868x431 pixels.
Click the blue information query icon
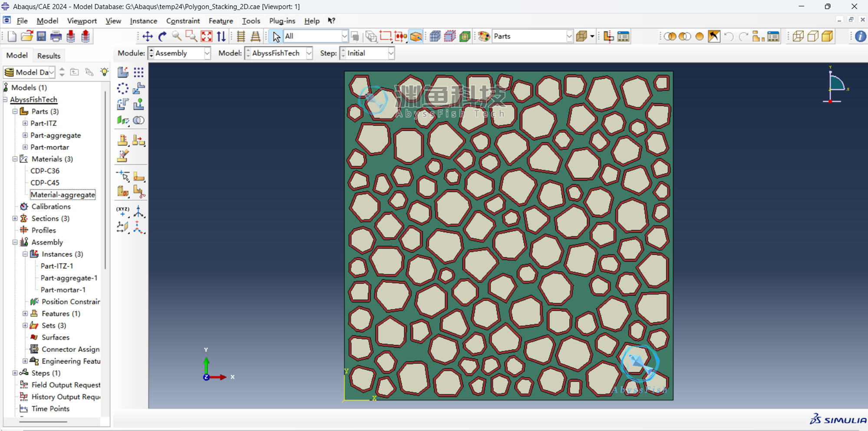coord(860,36)
